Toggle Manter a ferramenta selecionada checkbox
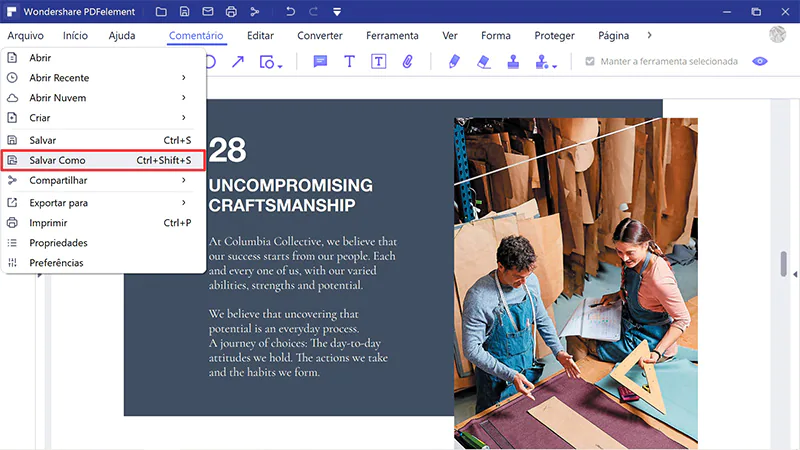 590,61
